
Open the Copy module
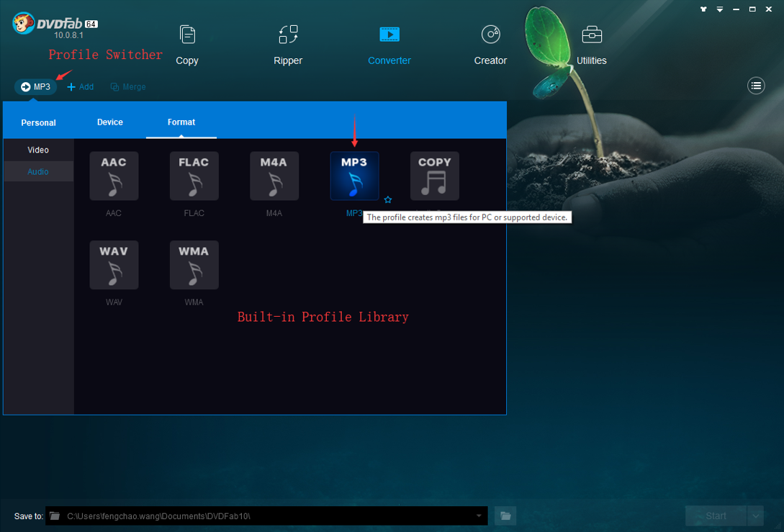click(x=187, y=45)
